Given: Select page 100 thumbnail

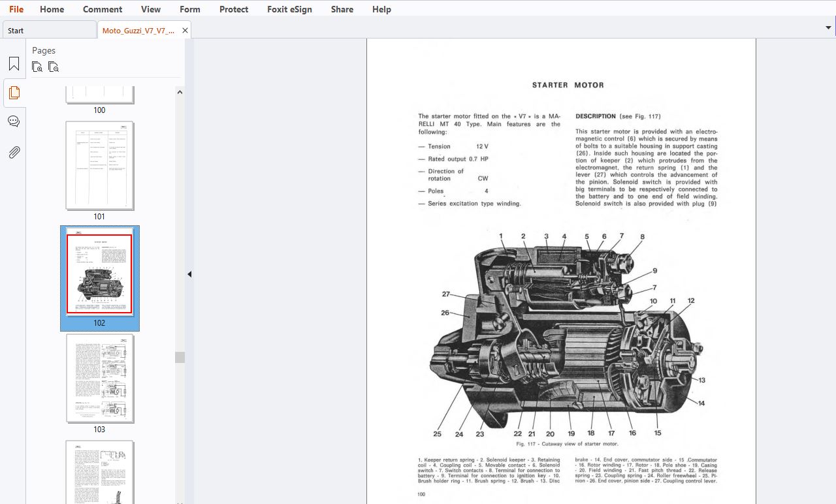Looking at the screenshot, I should pyautogui.click(x=100, y=95).
